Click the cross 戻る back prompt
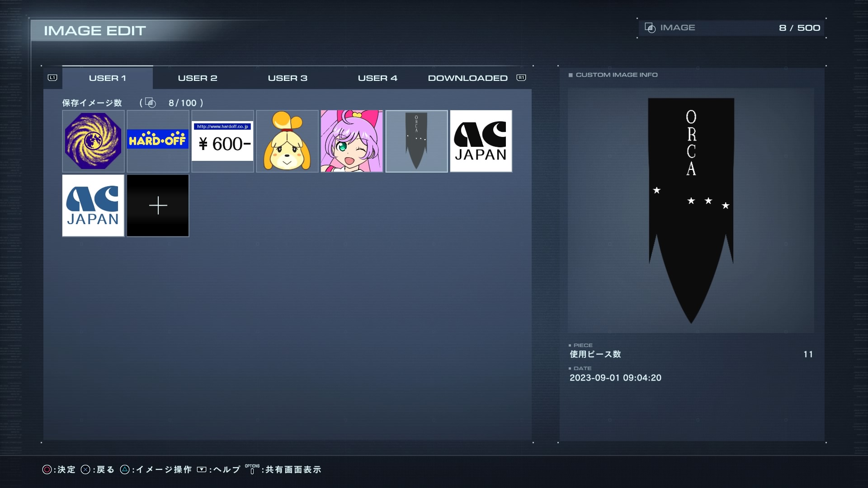 (x=98, y=469)
